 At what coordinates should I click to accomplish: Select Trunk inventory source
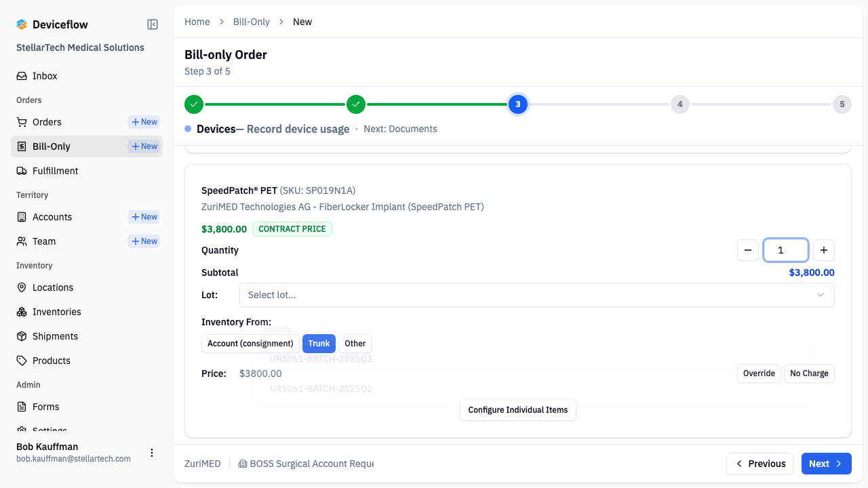319,344
